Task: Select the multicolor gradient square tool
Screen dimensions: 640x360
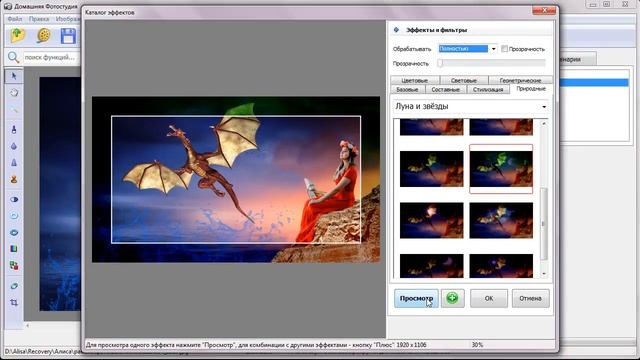Action: (14, 249)
